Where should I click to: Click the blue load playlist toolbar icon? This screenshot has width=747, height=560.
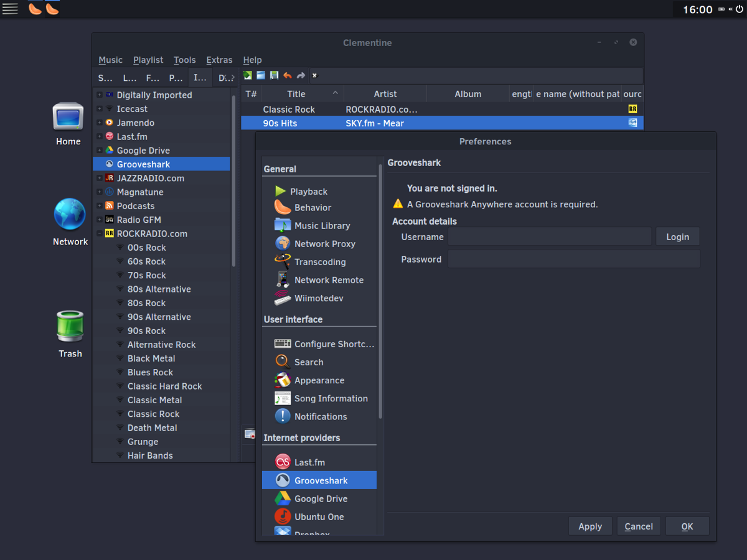pos(261,75)
